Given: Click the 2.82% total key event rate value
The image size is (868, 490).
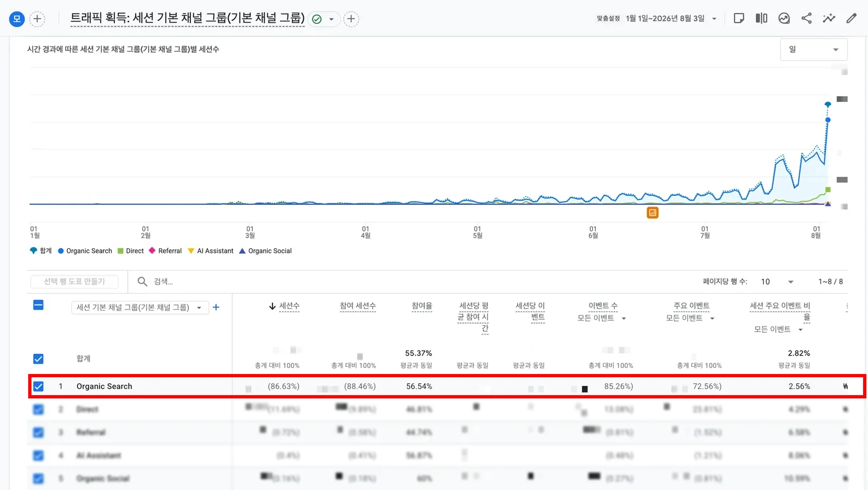Looking at the screenshot, I should (x=799, y=353).
